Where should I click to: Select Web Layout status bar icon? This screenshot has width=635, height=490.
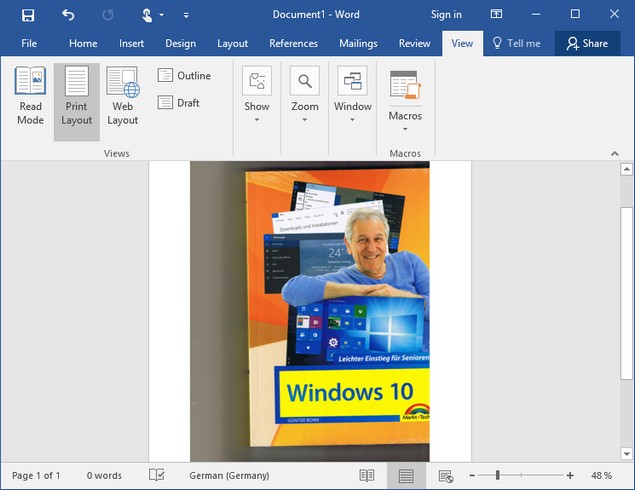446,476
